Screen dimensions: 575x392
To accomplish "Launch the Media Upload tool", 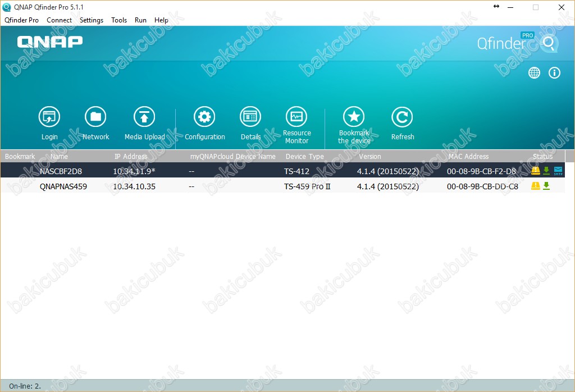I will click(x=144, y=117).
